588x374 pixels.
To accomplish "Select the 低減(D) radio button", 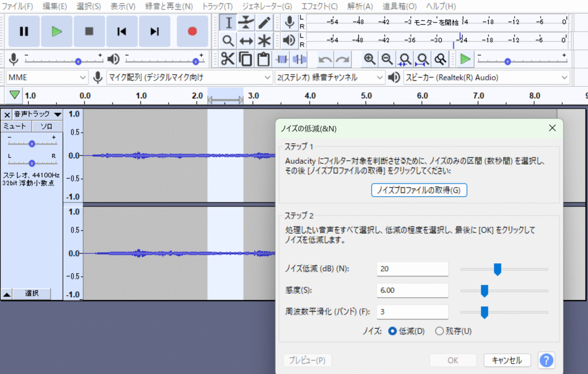I will [x=393, y=331].
